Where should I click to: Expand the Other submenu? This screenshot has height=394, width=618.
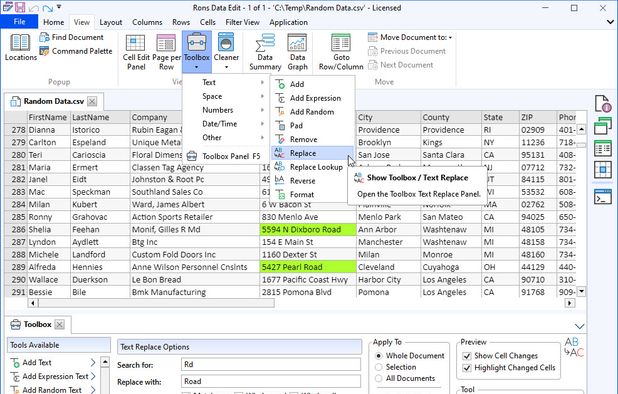pos(226,138)
